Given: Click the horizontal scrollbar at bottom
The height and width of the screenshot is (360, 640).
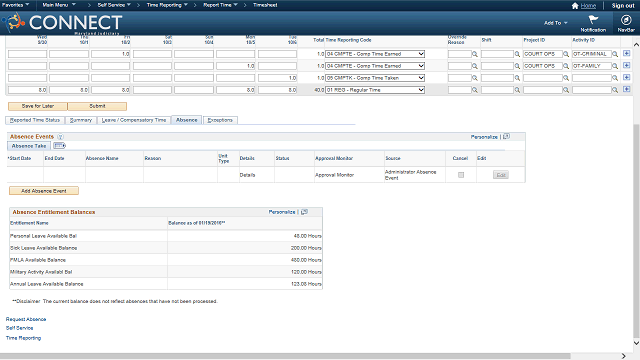Looking at the screenshot, I should pyautogui.click(x=285, y=356).
